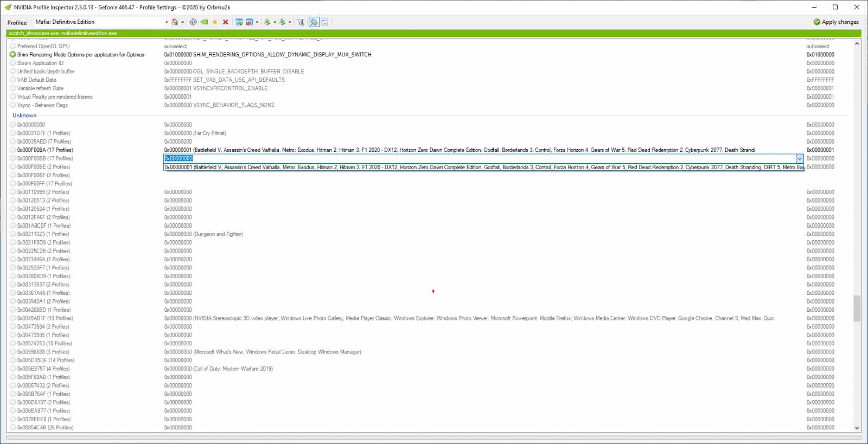The height and width of the screenshot is (444, 868).
Task: Click the remove application from profile icon
Action: click(250, 22)
